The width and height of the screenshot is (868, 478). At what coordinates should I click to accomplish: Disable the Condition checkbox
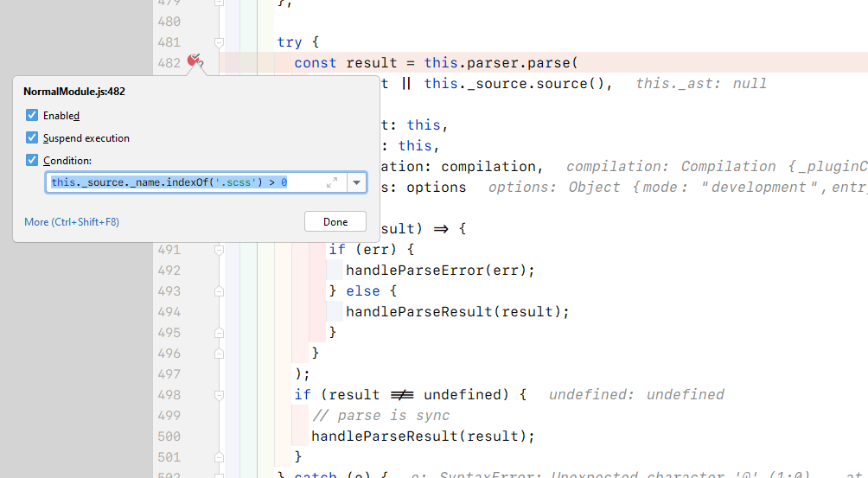tap(32, 160)
